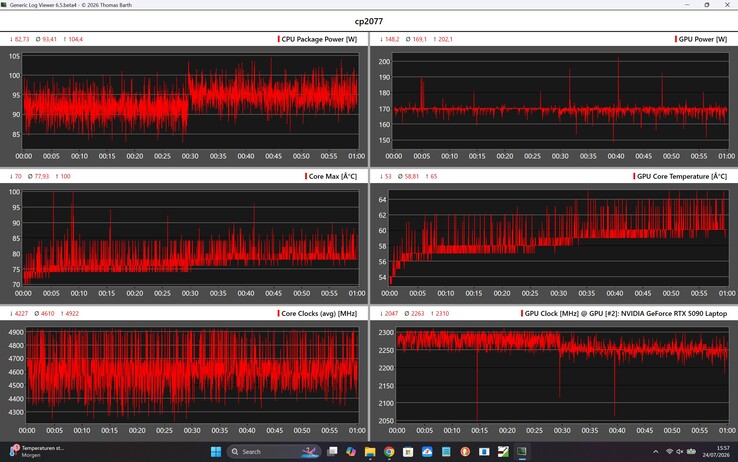Click inside the CPU Package Power graph
Screen dimensions: 738x462
tap(190, 101)
